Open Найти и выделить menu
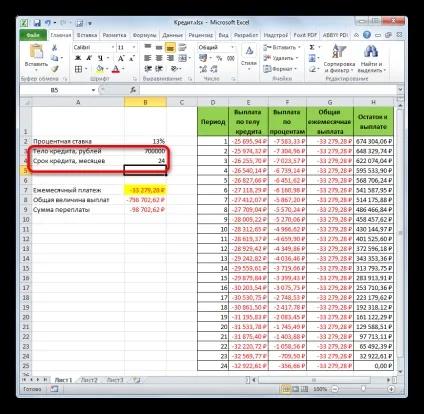This screenshot has width=424, height=414. 371,58
